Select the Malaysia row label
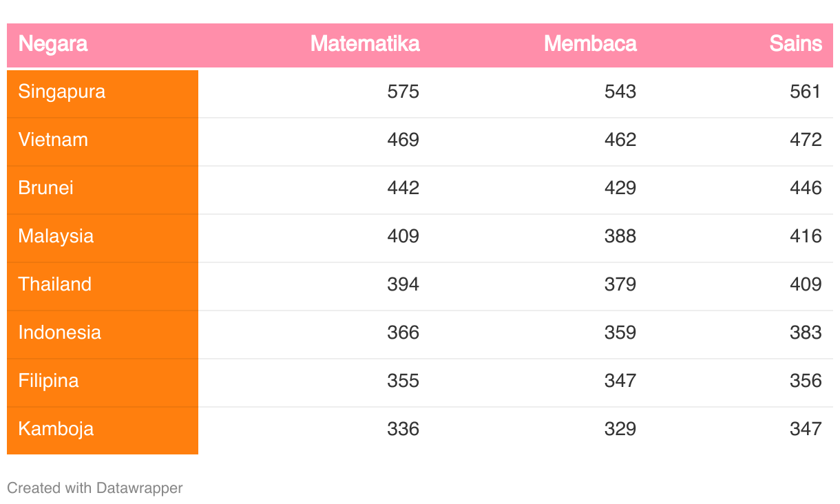840x504 pixels. (x=56, y=236)
